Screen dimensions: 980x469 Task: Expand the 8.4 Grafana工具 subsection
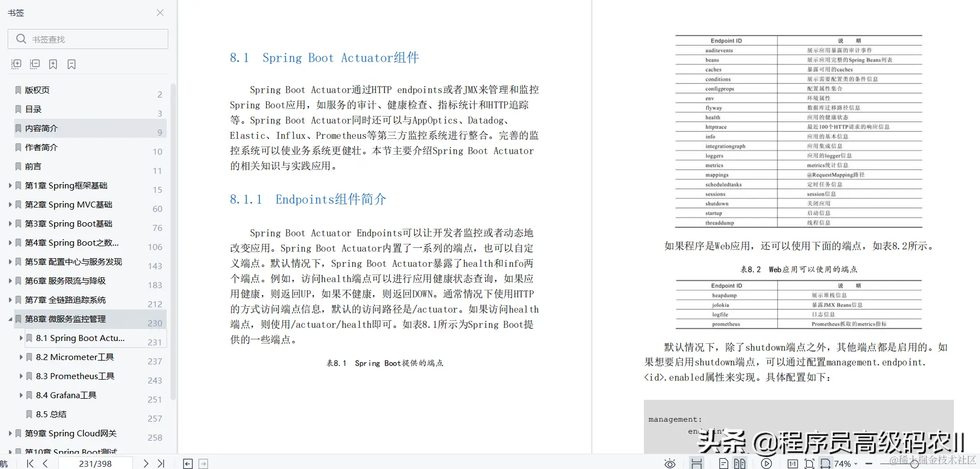[21, 395]
